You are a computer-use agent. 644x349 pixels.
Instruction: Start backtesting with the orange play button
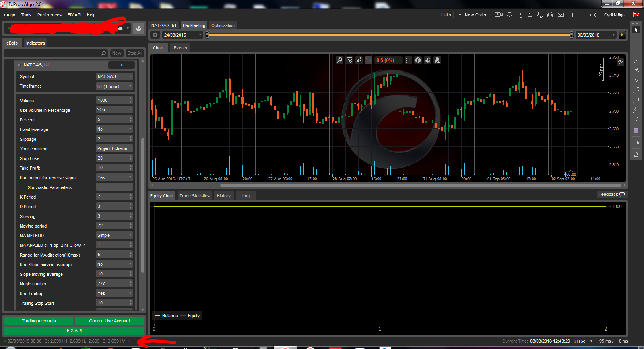[x=622, y=35]
